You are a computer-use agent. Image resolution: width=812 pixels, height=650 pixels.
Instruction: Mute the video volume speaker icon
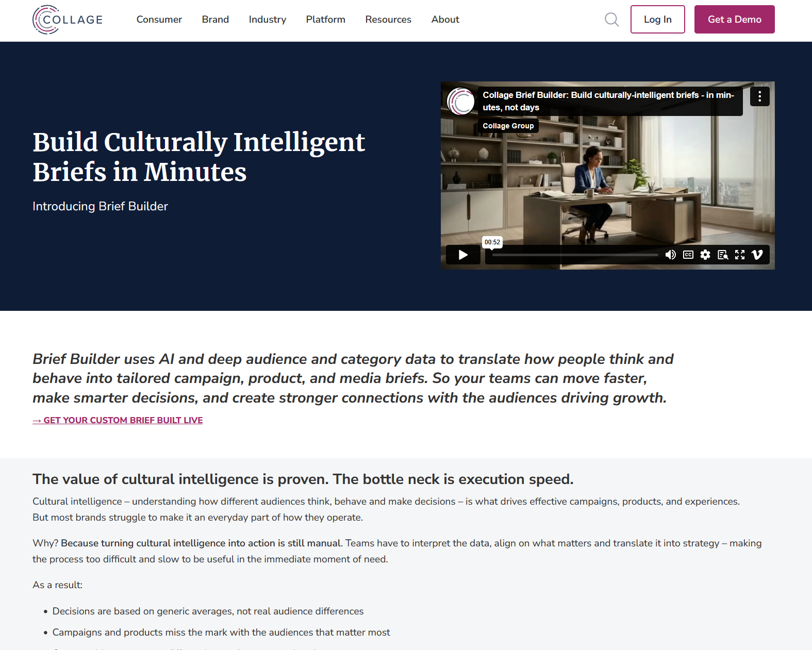[670, 255]
